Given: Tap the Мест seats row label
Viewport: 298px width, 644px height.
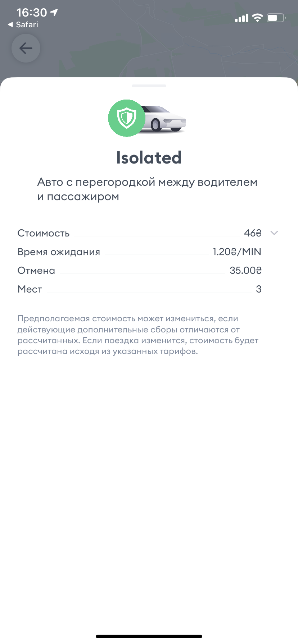Looking at the screenshot, I should click(30, 289).
